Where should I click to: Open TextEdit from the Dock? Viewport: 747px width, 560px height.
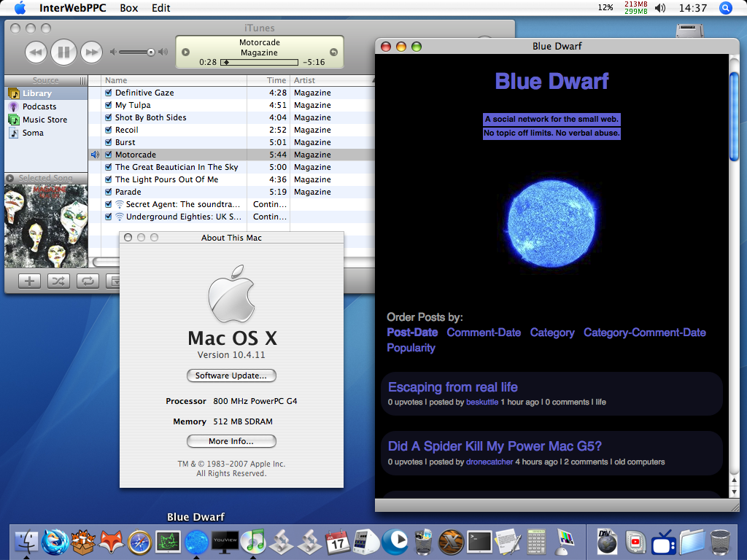[x=508, y=542]
